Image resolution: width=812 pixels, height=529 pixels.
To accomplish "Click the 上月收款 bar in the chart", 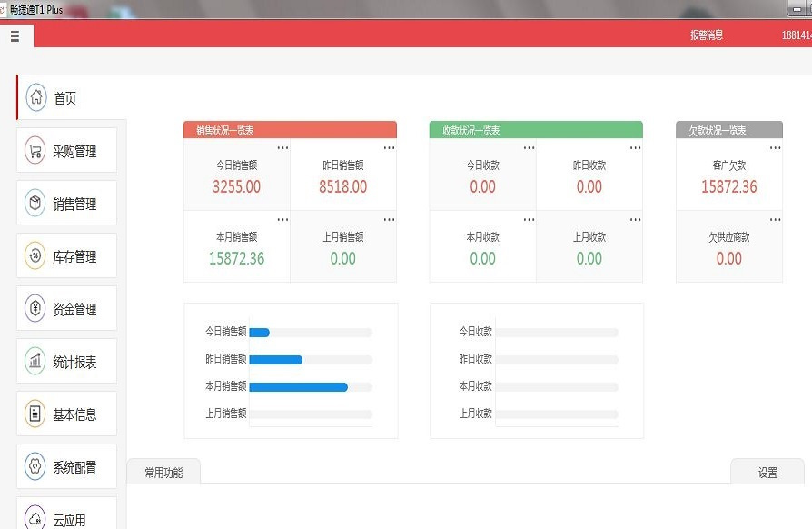I will (x=557, y=414).
